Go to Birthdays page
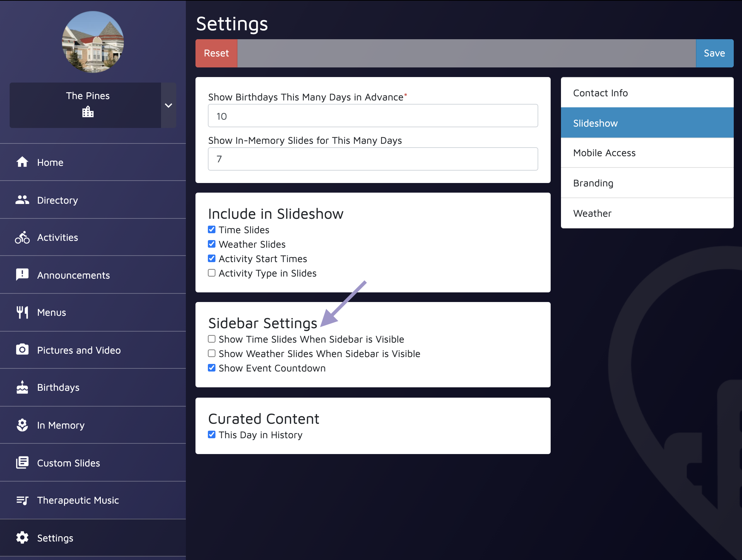742x560 pixels. pyautogui.click(x=93, y=387)
